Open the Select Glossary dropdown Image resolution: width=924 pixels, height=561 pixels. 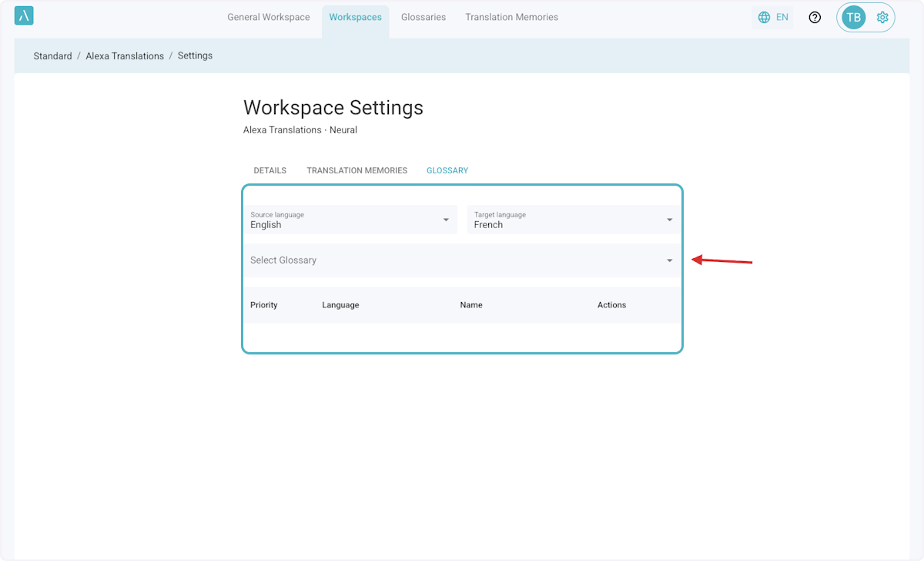462,260
